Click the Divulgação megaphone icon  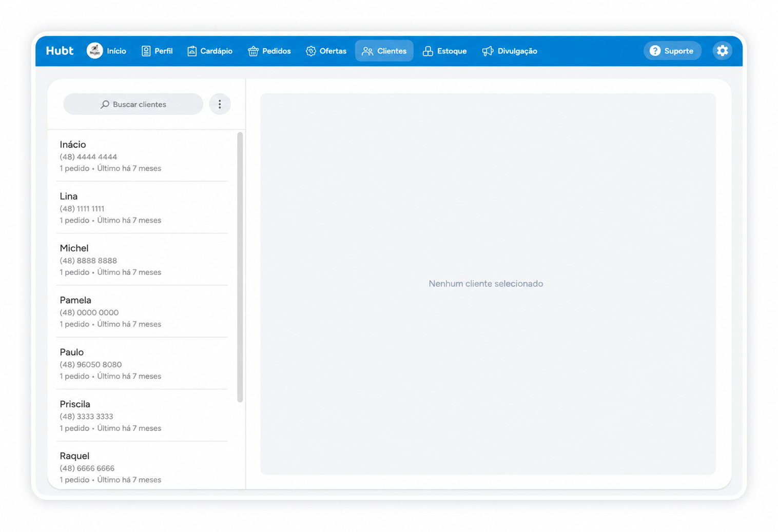(488, 51)
